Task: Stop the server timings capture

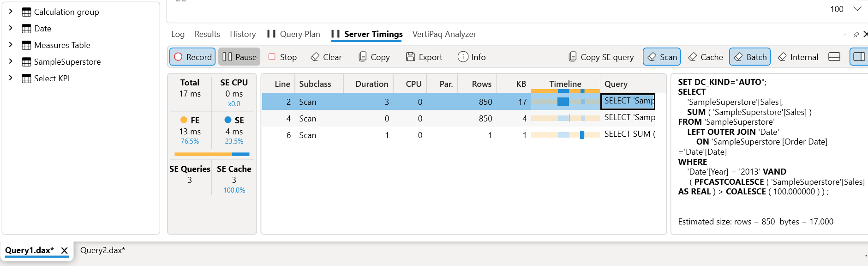Action: click(282, 57)
